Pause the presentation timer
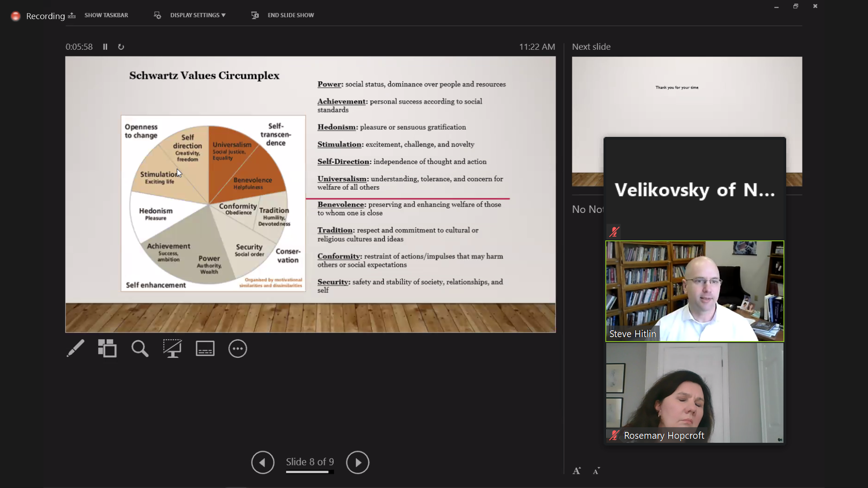This screenshot has height=488, width=868. tap(105, 47)
